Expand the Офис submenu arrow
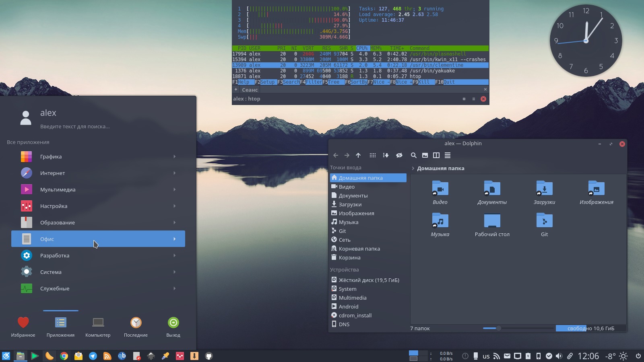644x362 pixels. (175, 239)
